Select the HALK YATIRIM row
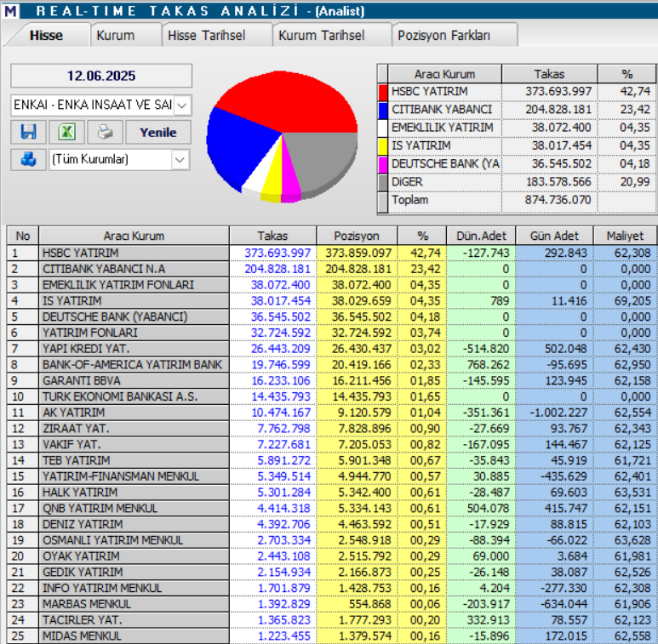The image size is (658, 644). click(332, 493)
